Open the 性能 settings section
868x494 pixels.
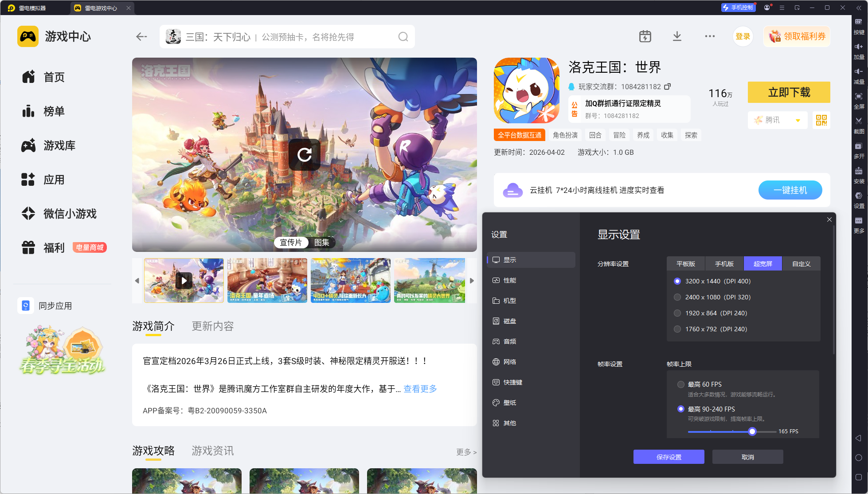pyautogui.click(x=509, y=280)
